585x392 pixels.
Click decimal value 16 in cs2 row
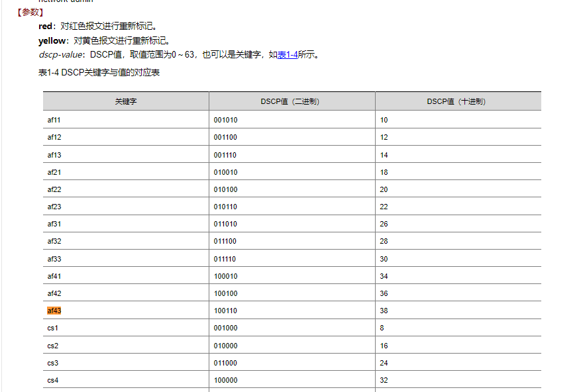click(x=384, y=346)
